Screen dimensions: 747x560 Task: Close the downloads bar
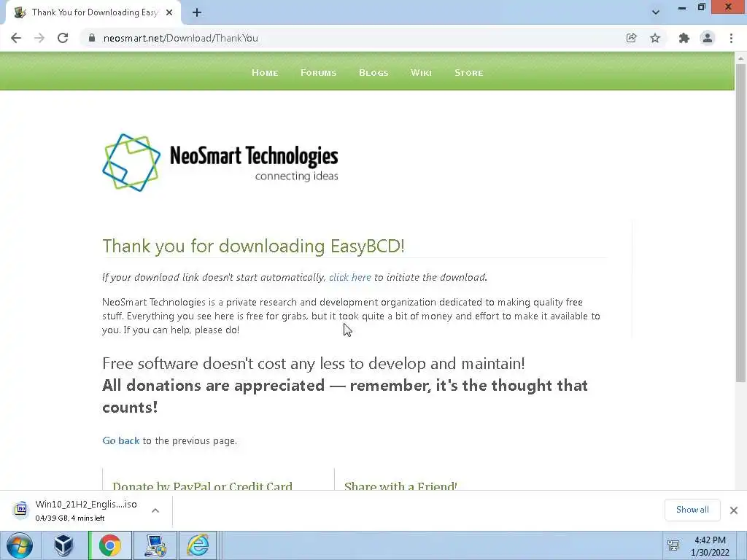[x=734, y=510]
